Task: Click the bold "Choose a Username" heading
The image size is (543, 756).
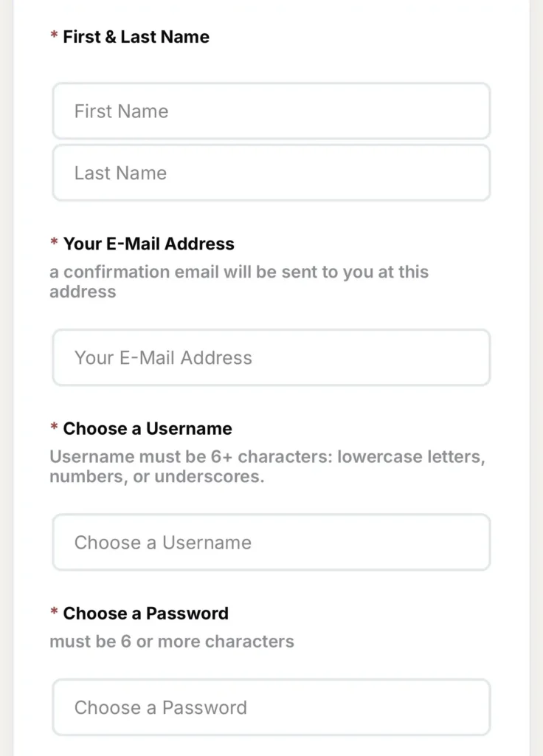Action: (x=148, y=429)
